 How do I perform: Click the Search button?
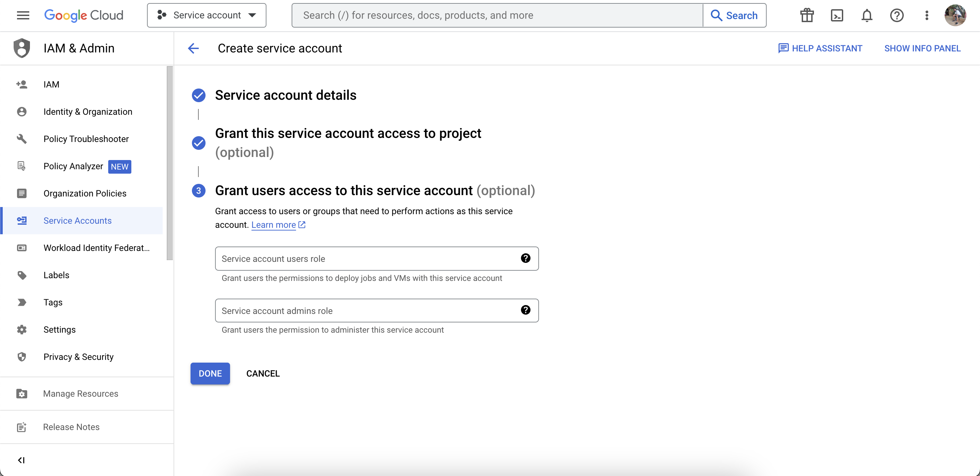(x=734, y=15)
